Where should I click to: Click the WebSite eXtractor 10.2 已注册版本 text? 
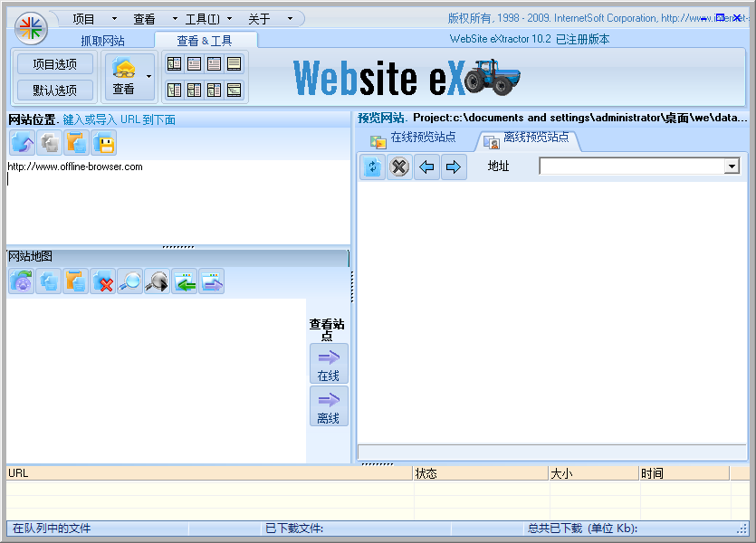[530, 39]
